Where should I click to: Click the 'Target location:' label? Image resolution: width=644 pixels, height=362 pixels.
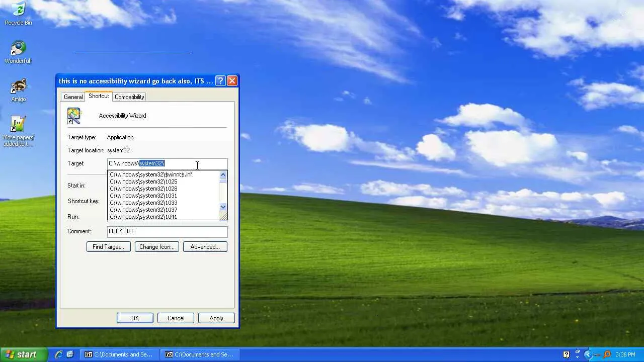pyautogui.click(x=86, y=150)
